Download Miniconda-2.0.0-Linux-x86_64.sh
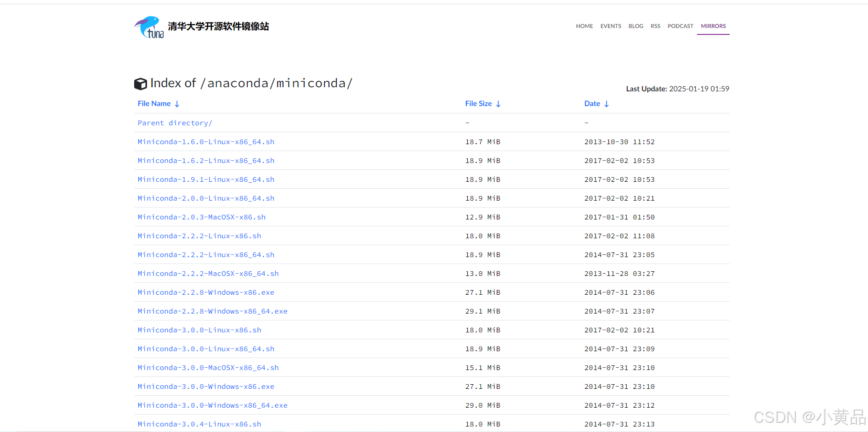Viewport: 868px width, 432px height. tap(206, 198)
